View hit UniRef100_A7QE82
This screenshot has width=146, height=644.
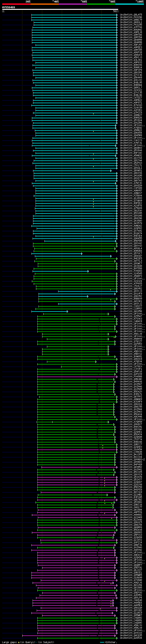[131, 128]
